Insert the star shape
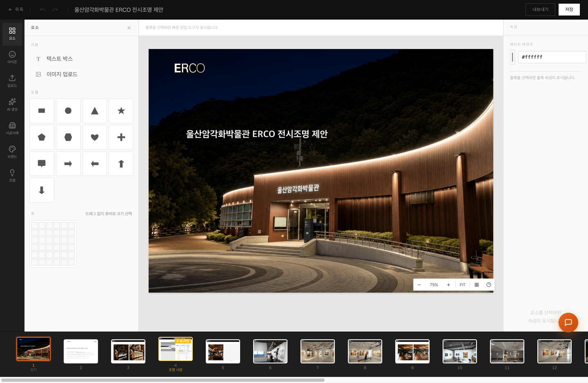 [x=121, y=111]
